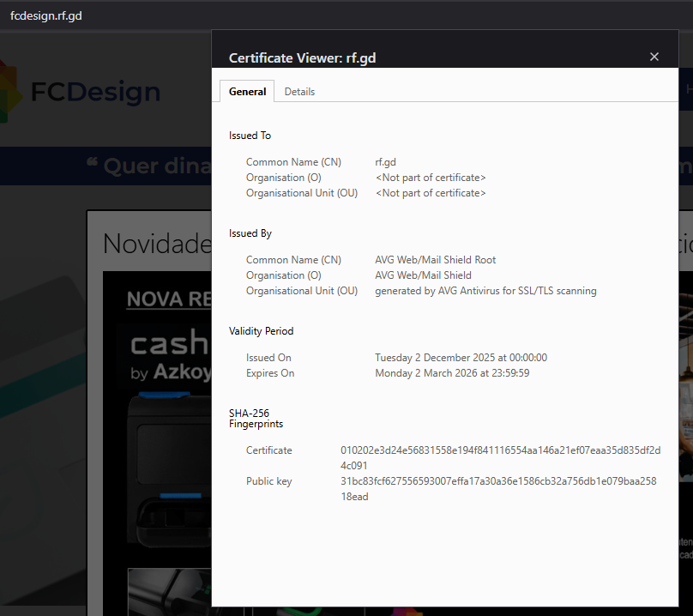The image size is (693, 616).
Task: Click the FCDesign logo
Action: [x=81, y=92]
